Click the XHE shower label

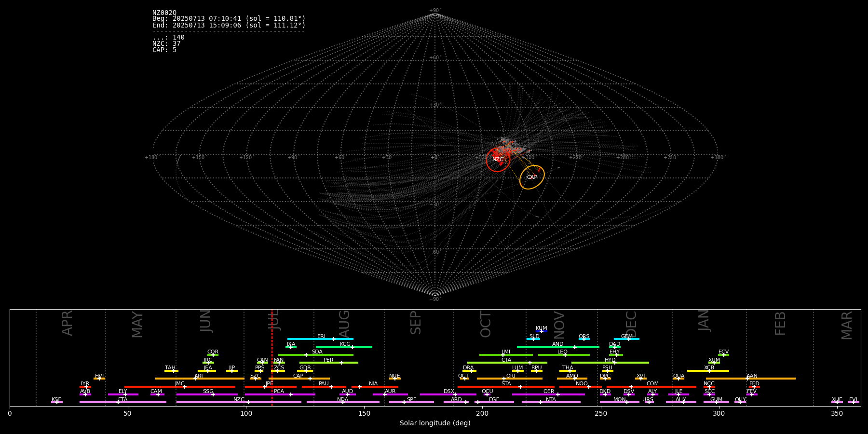click(x=837, y=399)
